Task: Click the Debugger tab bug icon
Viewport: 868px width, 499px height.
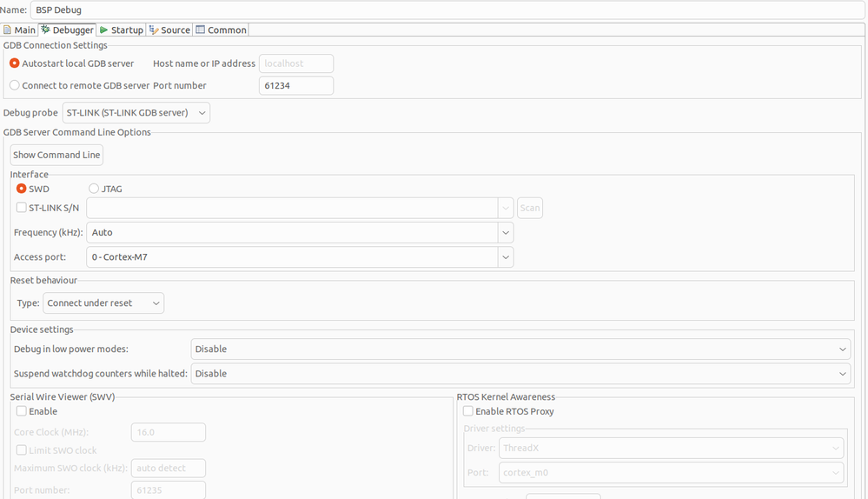Action: click(x=45, y=30)
